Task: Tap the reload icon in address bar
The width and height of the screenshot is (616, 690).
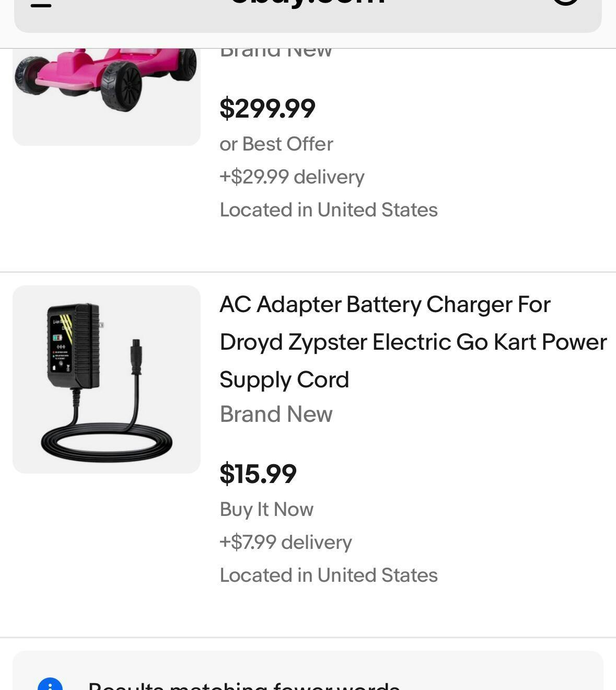Action: click(x=565, y=2)
